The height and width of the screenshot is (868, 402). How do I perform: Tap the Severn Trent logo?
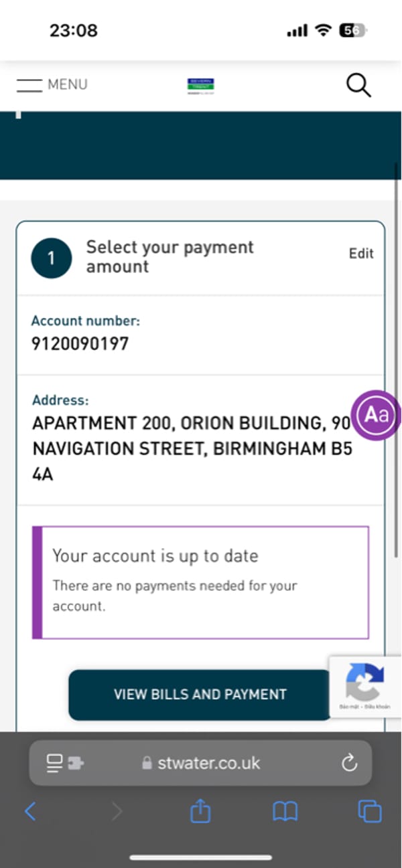tap(201, 86)
